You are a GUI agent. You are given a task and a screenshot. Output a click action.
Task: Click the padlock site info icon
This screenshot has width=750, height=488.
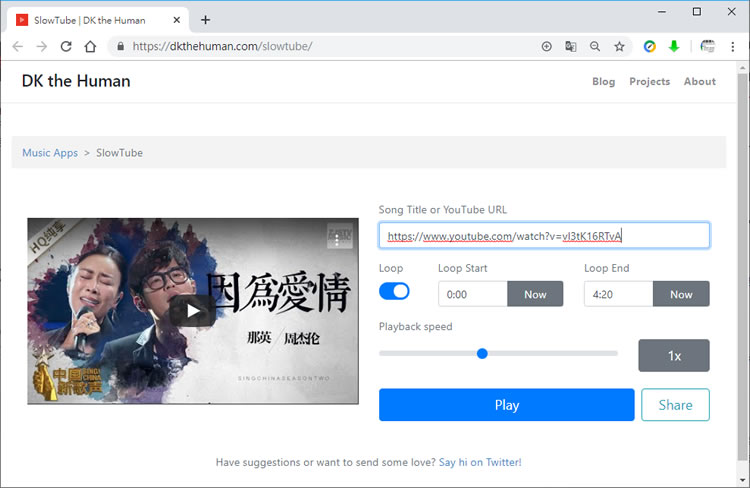click(x=121, y=46)
